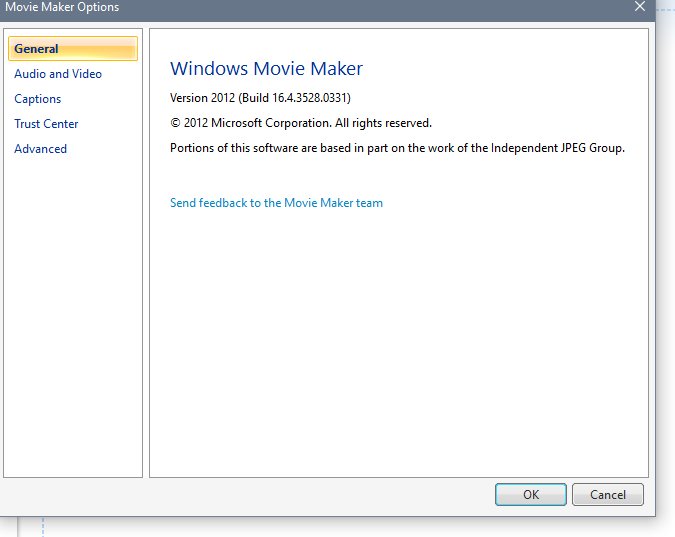Confirm the dialog with OK
Viewport: 675px width, 537px height.
(x=531, y=494)
